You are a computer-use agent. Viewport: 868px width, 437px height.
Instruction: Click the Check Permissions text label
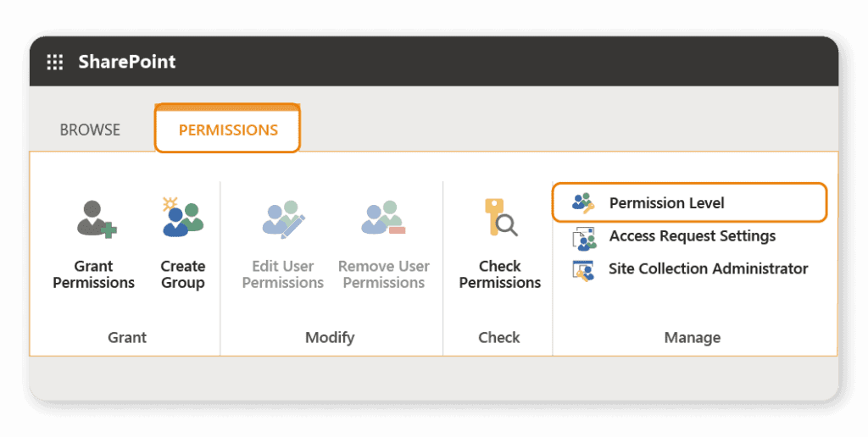(x=499, y=274)
